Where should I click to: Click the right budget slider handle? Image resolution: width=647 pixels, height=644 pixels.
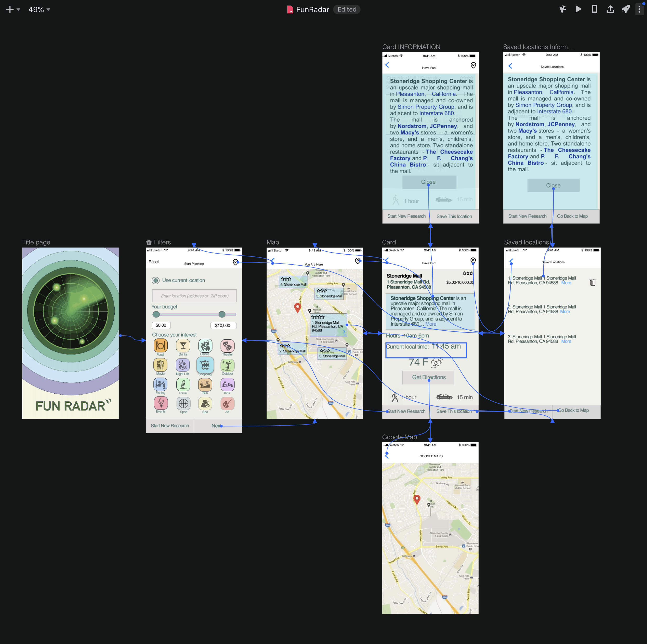point(222,314)
